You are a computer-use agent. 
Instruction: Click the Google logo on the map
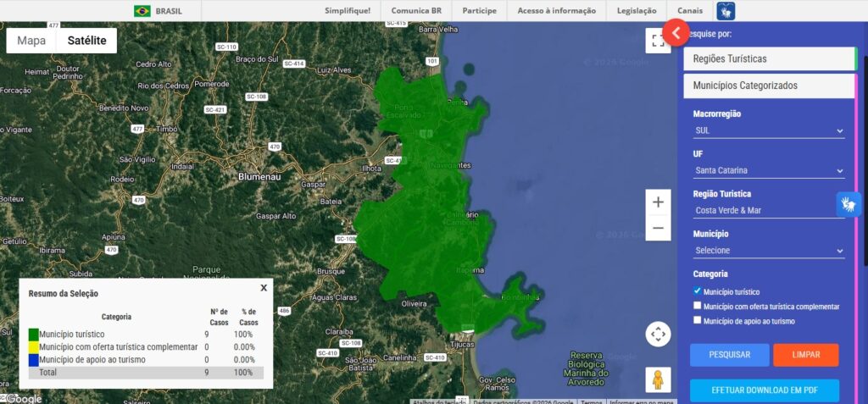click(x=24, y=398)
